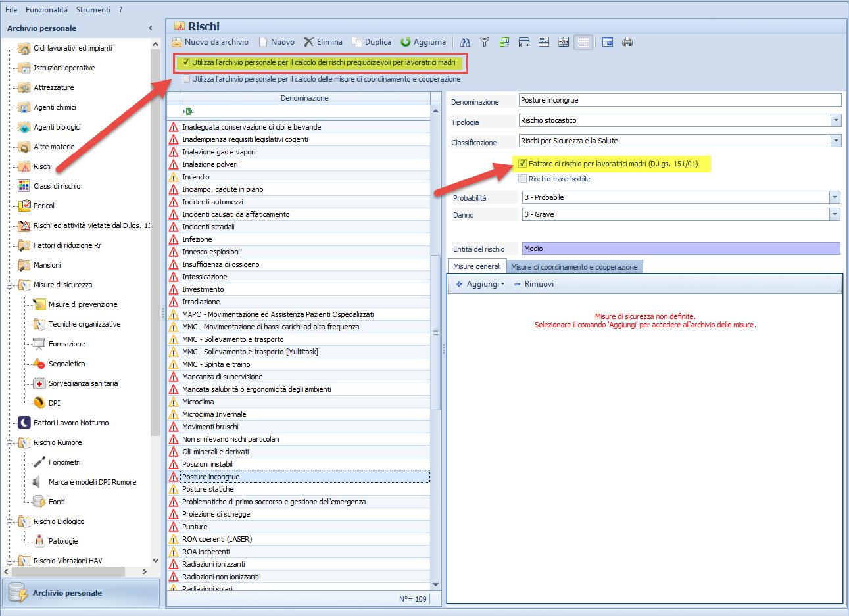Collapse the Archivio personale panel chevron

pyautogui.click(x=151, y=28)
